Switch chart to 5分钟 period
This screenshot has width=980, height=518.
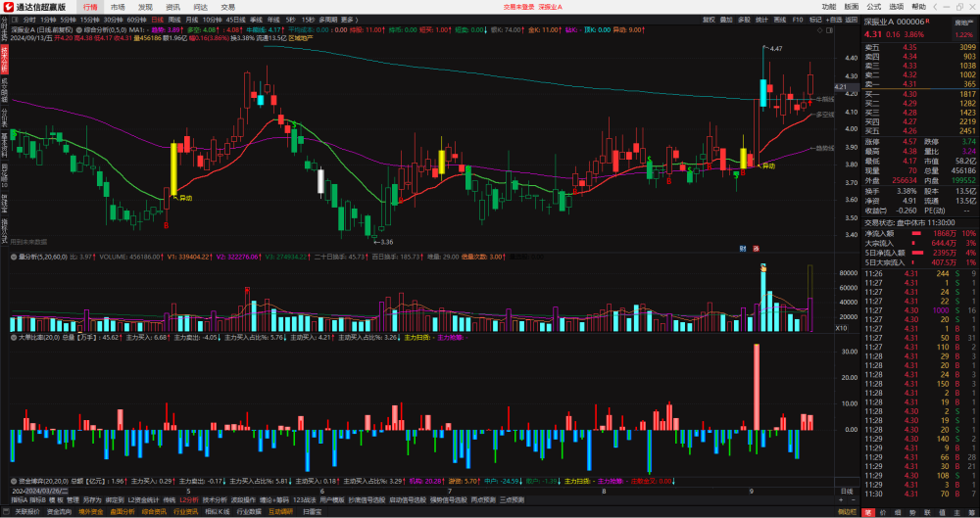[69, 20]
